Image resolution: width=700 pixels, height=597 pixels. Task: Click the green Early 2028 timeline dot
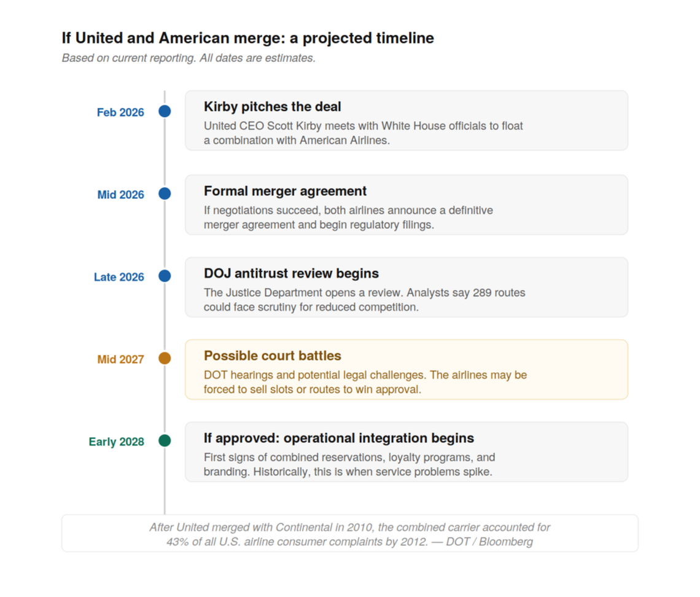coord(165,440)
